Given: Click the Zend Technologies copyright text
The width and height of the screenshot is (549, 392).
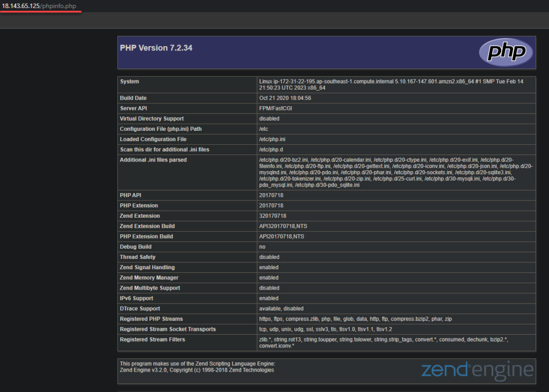Looking at the screenshot, I should pos(198,369).
